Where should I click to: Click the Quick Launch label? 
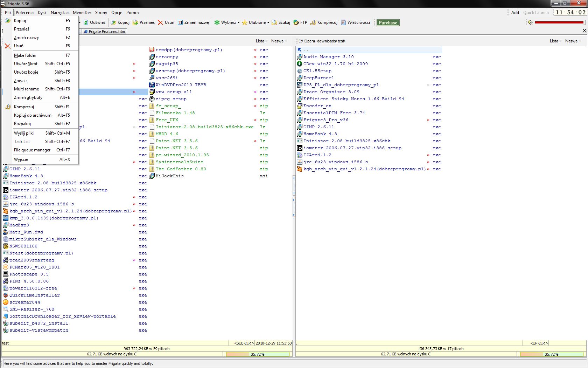(x=536, y=13)
